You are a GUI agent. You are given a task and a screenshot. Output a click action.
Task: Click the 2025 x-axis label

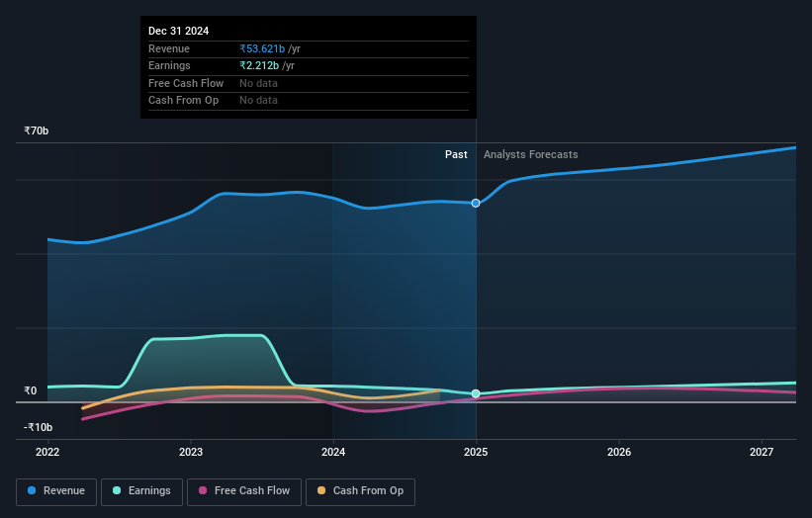pyautogui.click(x=476, y=453)
